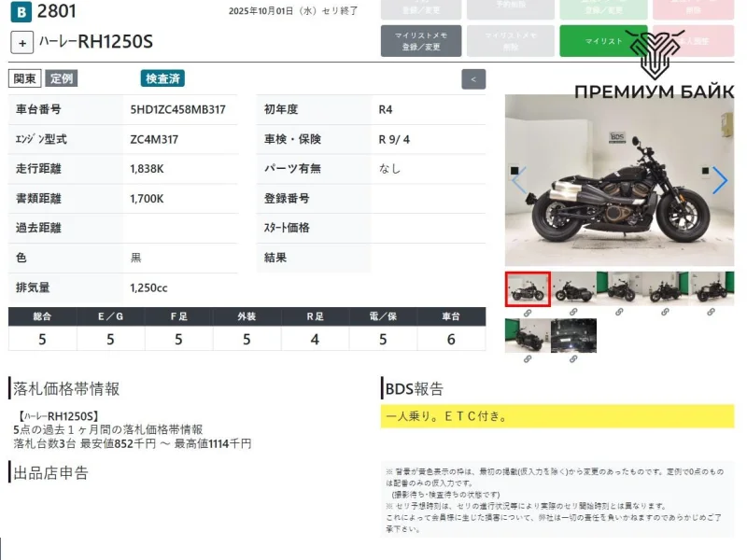This screenshot has width=747, height=560.
Task: Click the 検査済 status badge
Action: coord(162,78)
